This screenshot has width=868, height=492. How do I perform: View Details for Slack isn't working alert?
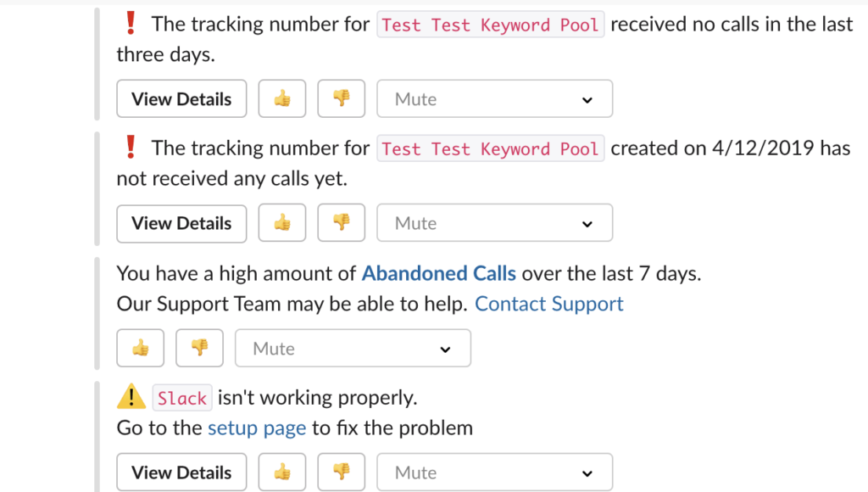(181, 472)
